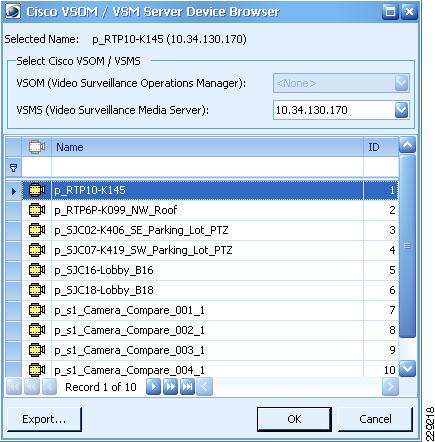This screenshot has height=442, width=435.
Task: Select row p_SJC02-K406_SE_Parking_Lot_PTZ
Action: (210, 230)
